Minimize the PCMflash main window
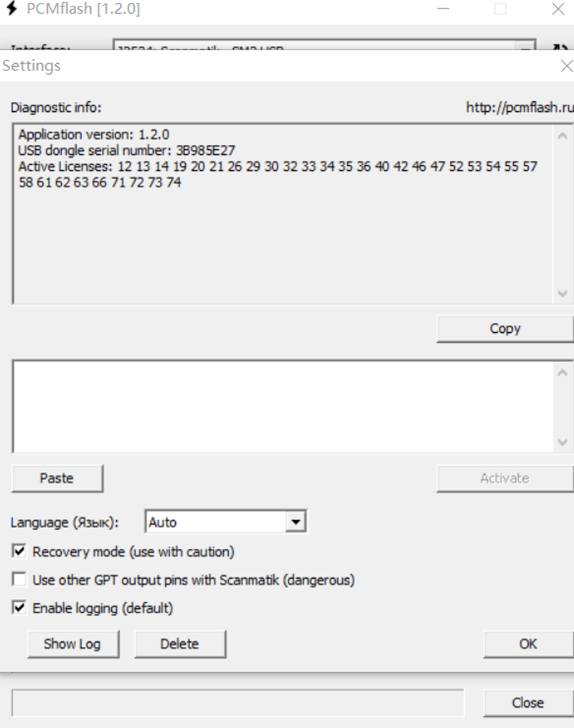The width and height of the screenshot is (574, 728). click(443, 9)
